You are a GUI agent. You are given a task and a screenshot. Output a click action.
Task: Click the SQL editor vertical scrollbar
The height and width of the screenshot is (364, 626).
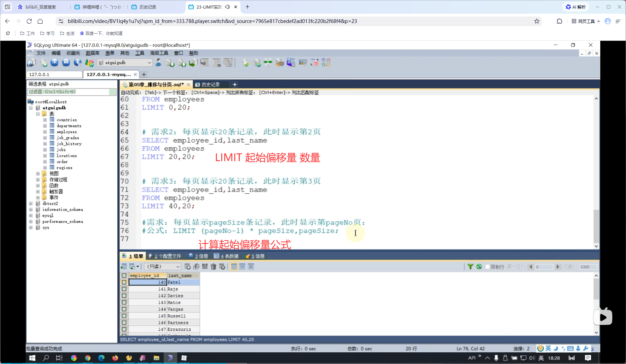[x=596, y=172]
